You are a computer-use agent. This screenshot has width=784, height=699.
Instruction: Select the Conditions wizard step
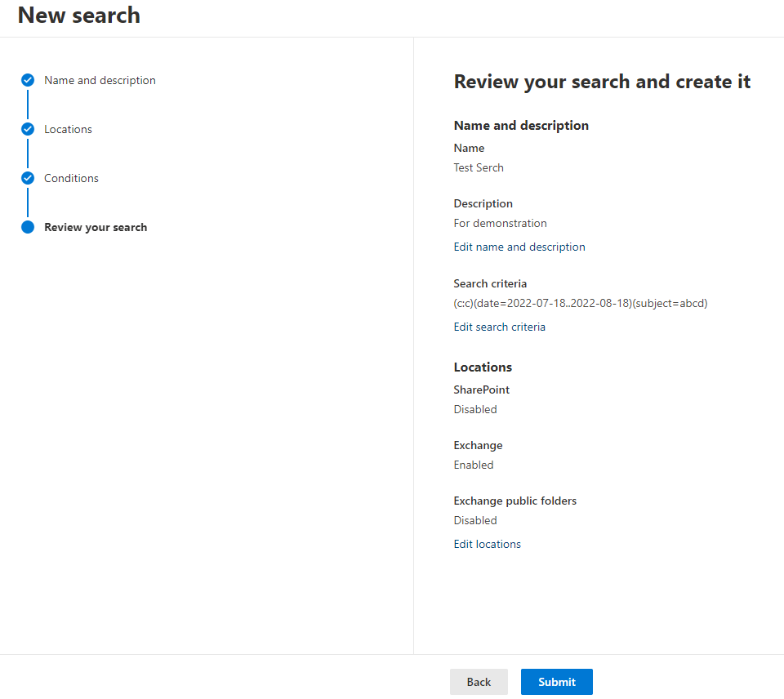click(72, 178)
